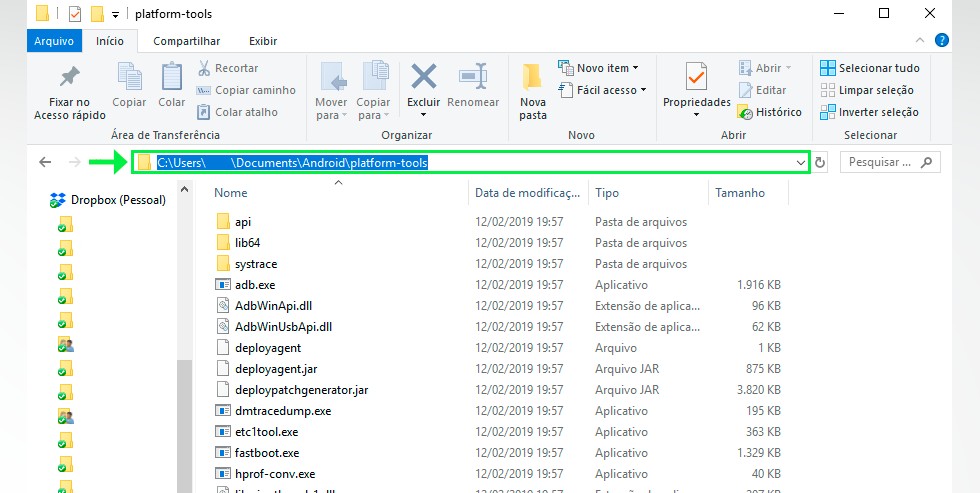Viewport: 980px width, 493px height.
Task: Switch to the Exibir ribbon tab
Action: (263, 41)
